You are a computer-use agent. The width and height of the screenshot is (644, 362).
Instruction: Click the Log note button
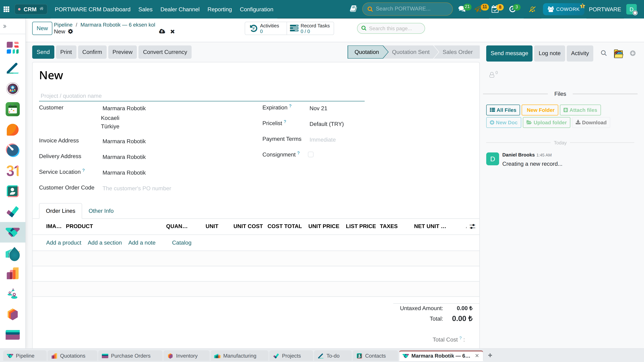click(549, 53)
